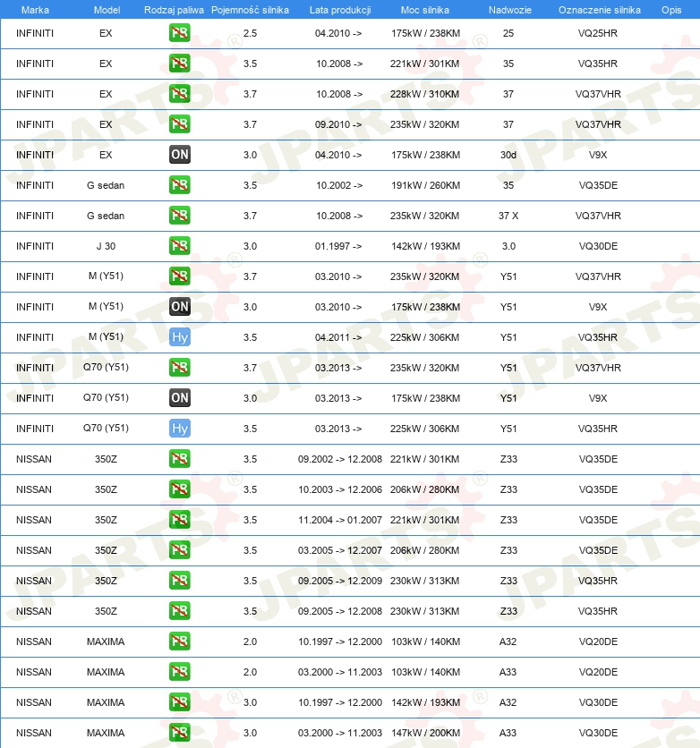Select model J 30
Screen dimensions: 700x748
(106, 246)
